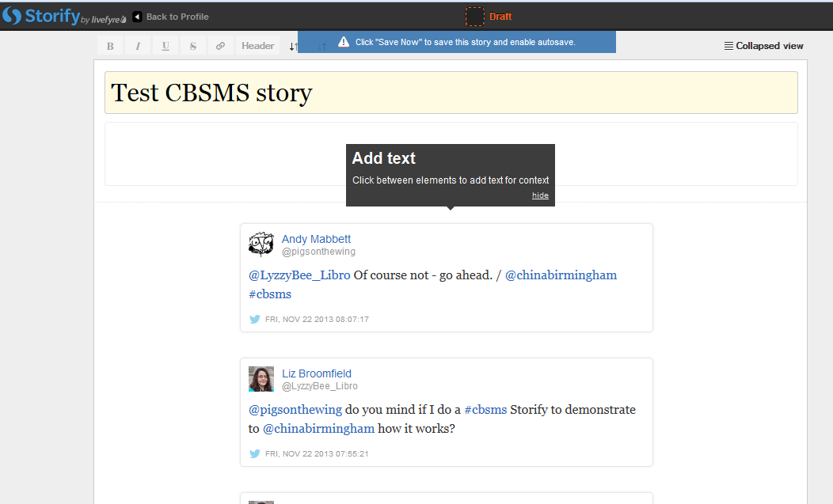Open Andy Mabbett's profile link

(x=316, y=239)
